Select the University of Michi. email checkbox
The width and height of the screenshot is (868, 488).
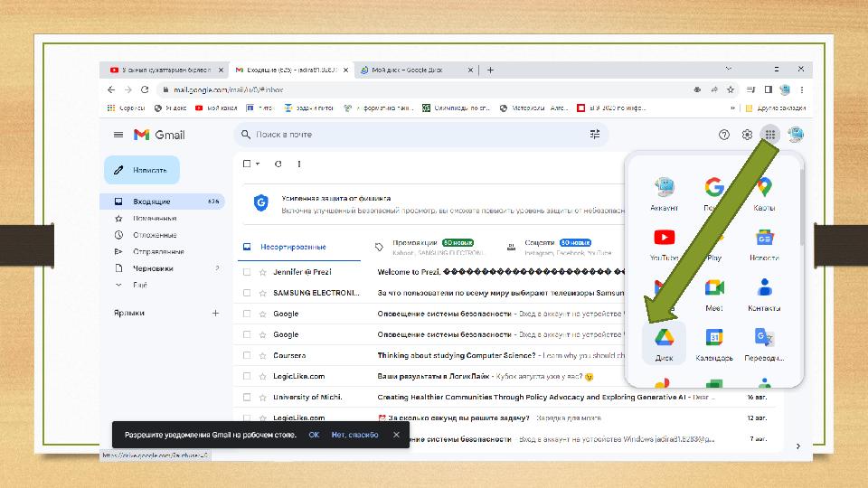(247, 398)
